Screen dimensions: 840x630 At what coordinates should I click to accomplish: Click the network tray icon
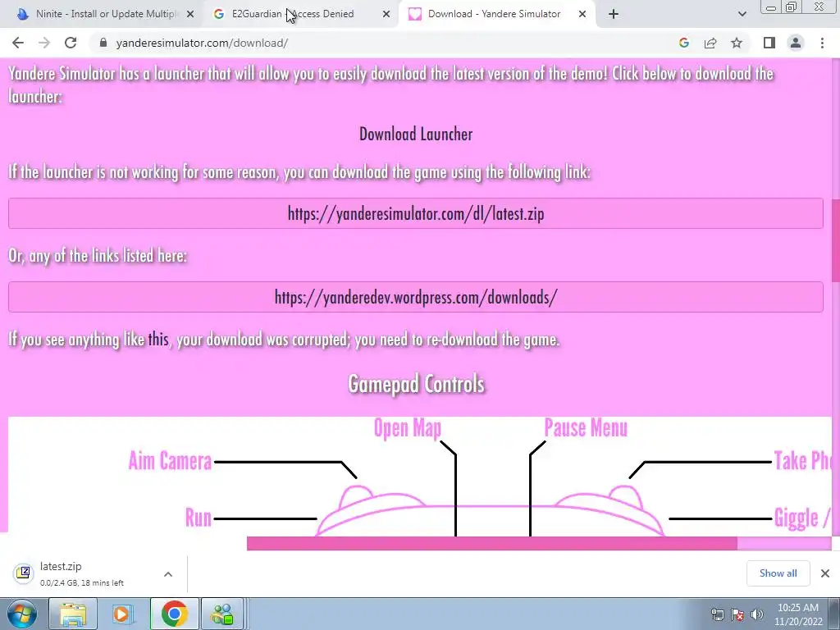717,614
